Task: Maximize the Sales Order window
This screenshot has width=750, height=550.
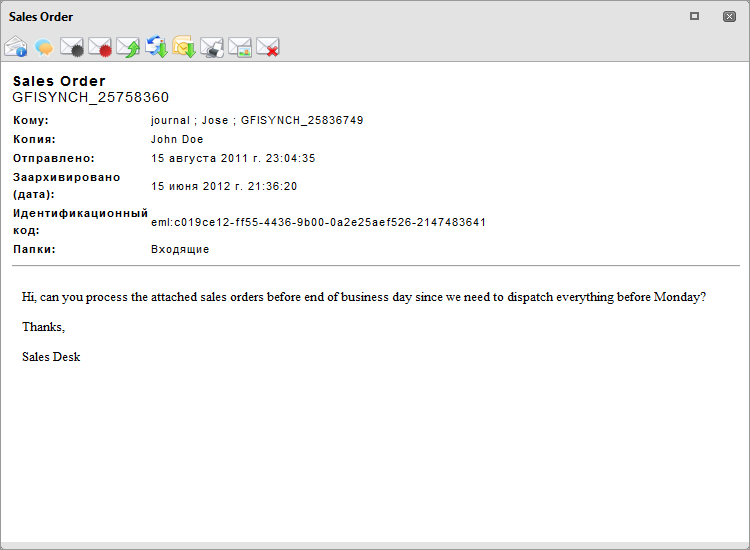Action: [694, 16]
